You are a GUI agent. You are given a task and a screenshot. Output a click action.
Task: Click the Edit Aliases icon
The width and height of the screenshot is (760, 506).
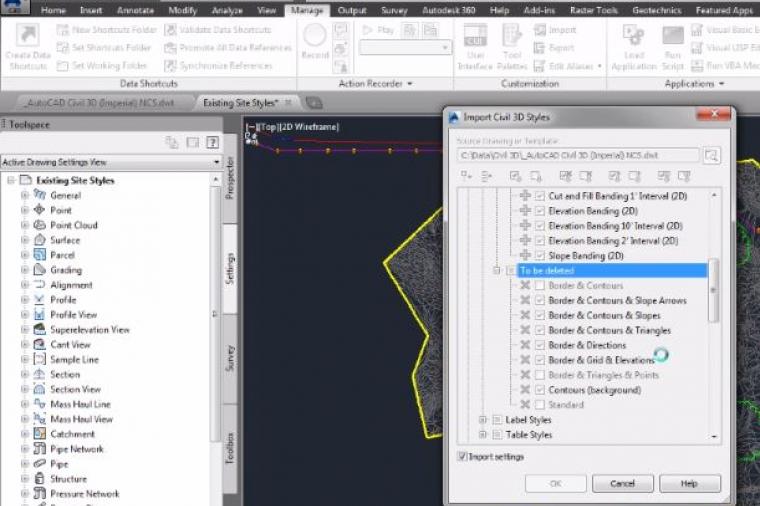(x=539, y=65)
